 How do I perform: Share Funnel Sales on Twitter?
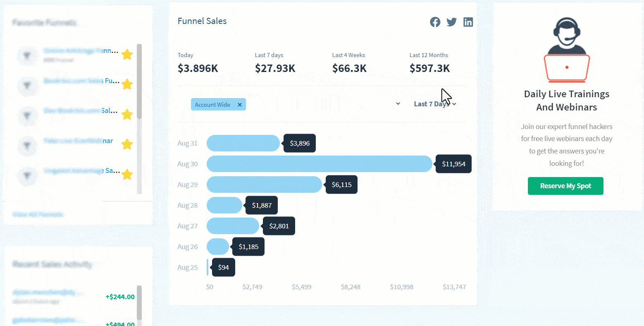[451, 22]
